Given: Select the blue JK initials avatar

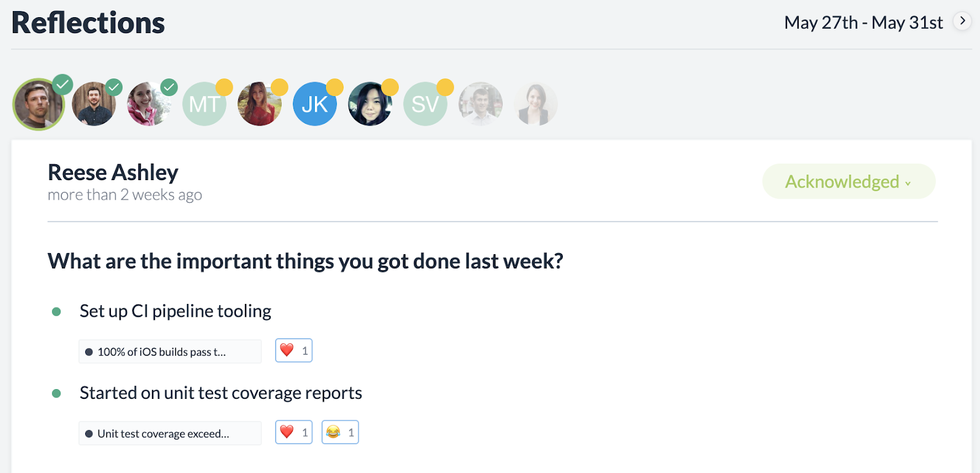Looking at the screenshot, I should point(315,104).
